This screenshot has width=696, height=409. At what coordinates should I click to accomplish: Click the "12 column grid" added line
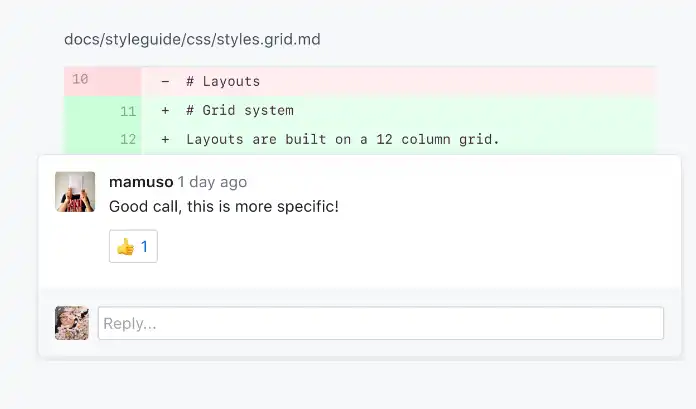[342, 139]
